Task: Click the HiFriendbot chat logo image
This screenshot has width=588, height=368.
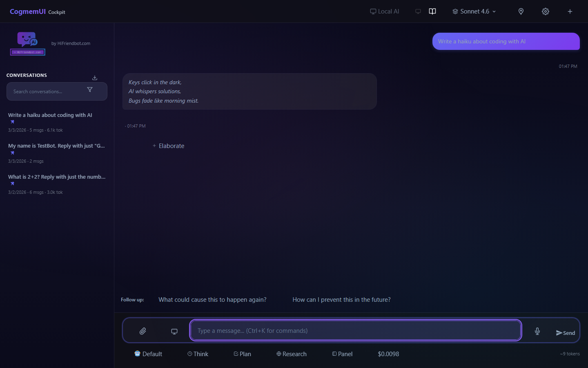Action: tap(27, 43)
